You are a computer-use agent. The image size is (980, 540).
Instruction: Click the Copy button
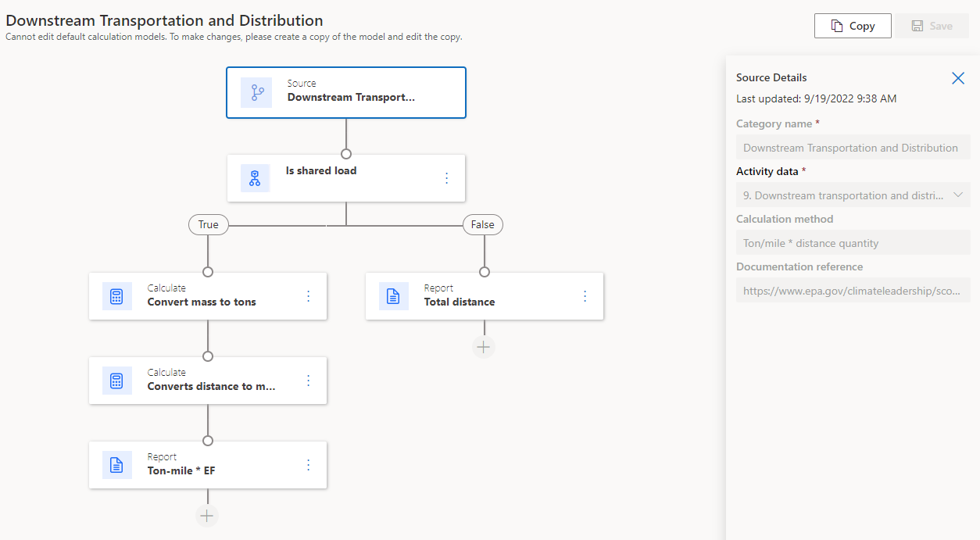click(x=853, y=26)
